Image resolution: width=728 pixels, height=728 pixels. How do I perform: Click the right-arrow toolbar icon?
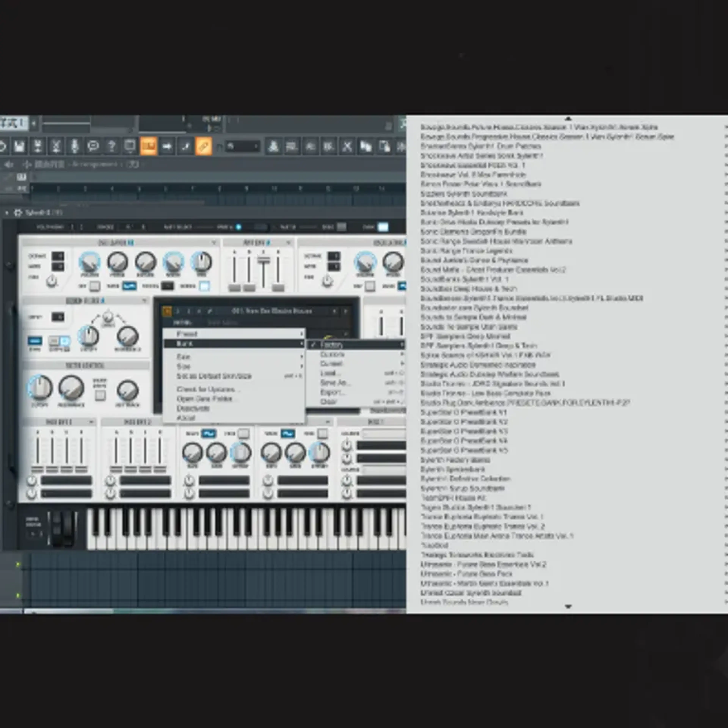167,146
